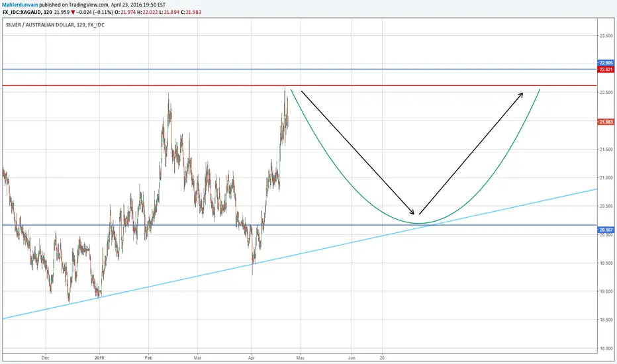Viewport: 617px width, 364px height.
Task: Click the blue 20.167 price tag
Action: pyautogui.click(x=606, y=230)
